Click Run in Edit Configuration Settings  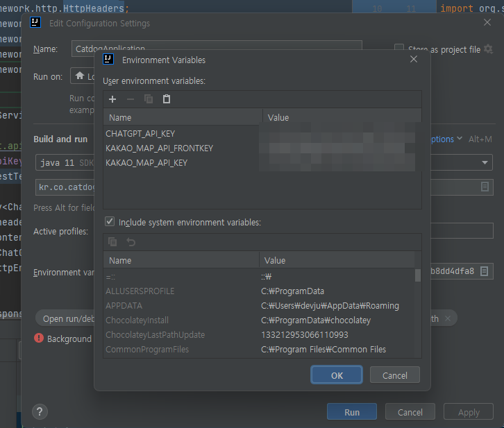point(352,411)
